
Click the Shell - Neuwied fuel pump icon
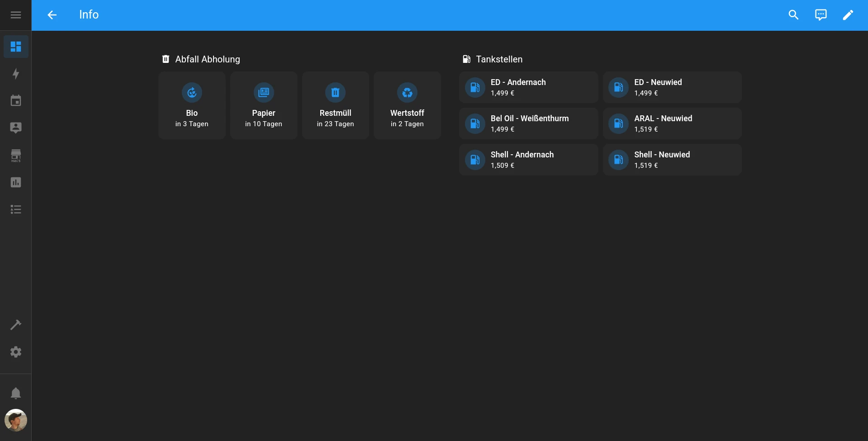coord(618,160)
